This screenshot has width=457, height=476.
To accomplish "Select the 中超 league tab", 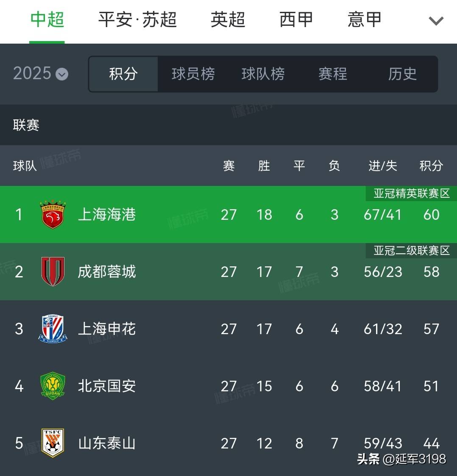I will click(47, 19).
